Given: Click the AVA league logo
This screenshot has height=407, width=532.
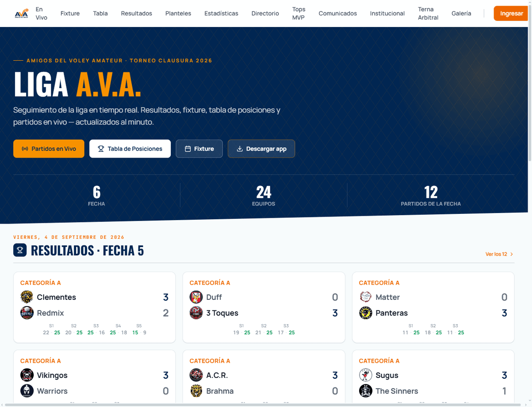Looking at the screenshot, I should [21, 13].
